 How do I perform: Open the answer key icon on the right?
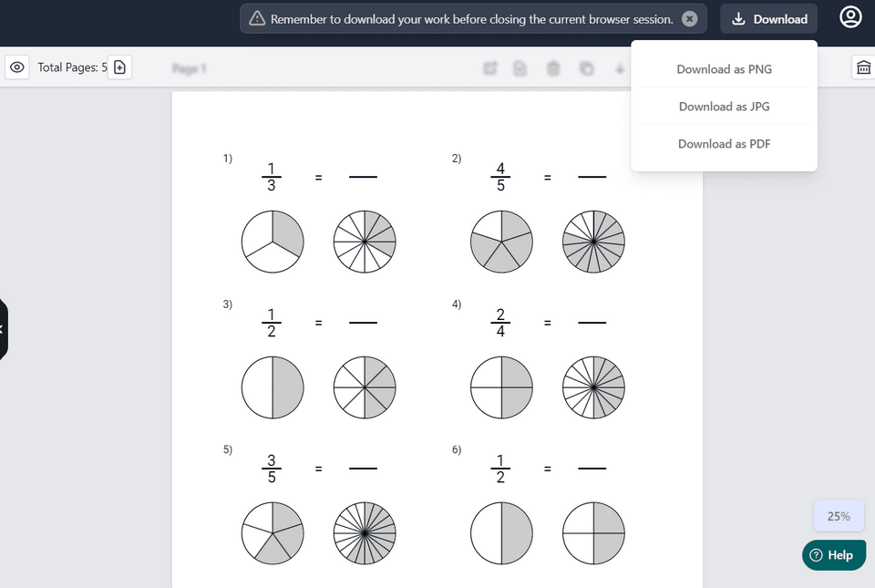point(863,67)
